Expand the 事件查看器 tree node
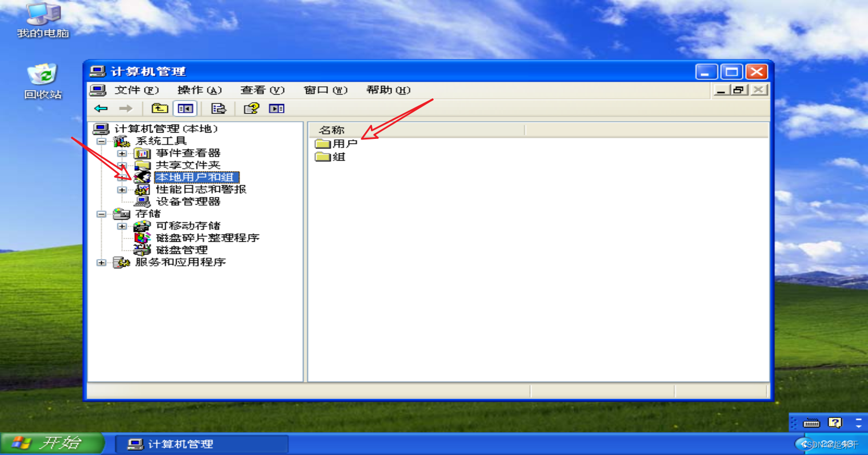Screen dimensions: 868x455 [x=122, y=153]
